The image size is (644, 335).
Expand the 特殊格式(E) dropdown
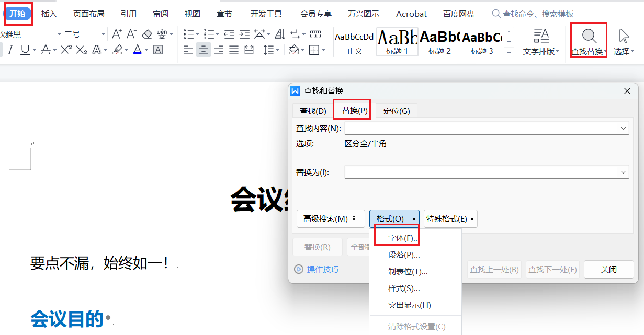450,219
